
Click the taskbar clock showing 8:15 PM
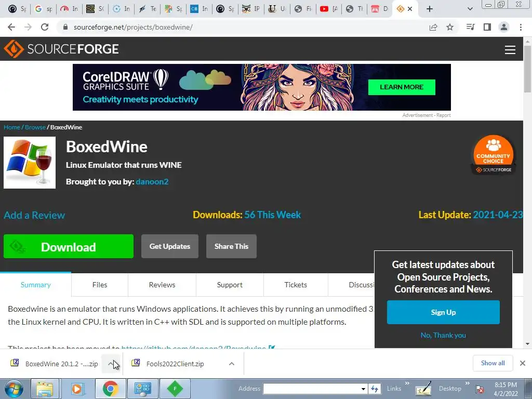tap(506, 389)
